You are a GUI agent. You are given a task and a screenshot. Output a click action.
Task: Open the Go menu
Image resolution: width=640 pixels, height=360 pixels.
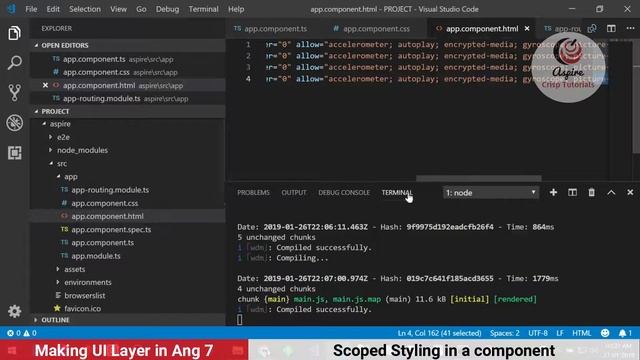tap(141, 9)
